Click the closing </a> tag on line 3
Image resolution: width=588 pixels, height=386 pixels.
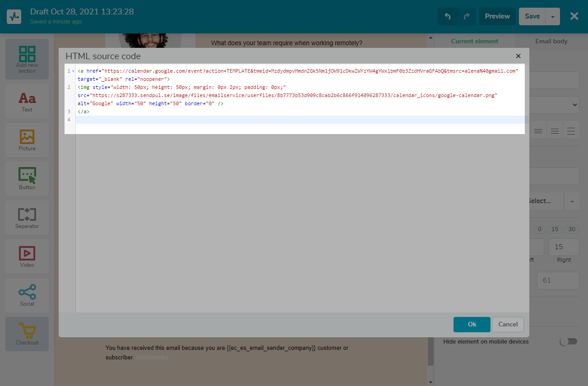tap(83, 112)
